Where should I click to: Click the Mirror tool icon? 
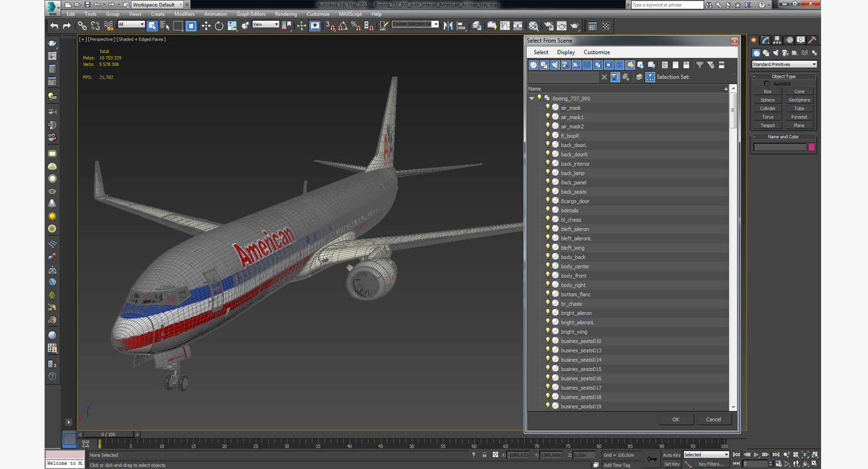click(x=448, y=26)
